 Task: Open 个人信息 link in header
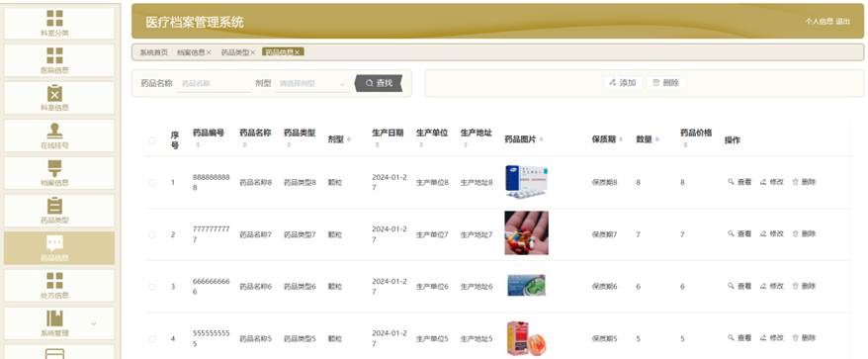[x=819, y=21]
